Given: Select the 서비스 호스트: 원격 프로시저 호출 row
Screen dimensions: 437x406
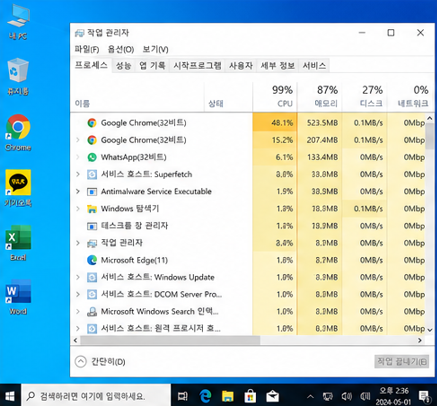Looking at the screenshot, I should (248, 329).
